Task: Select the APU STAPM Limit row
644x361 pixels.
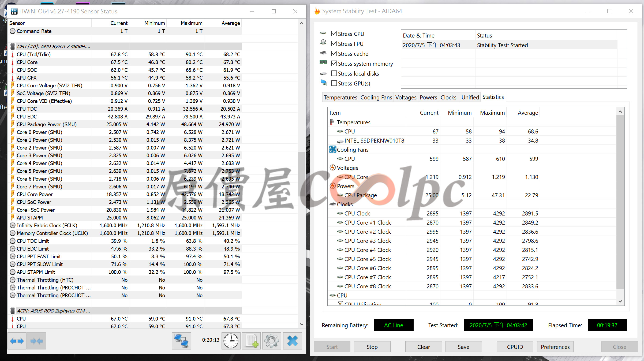Action: [125, 272]
